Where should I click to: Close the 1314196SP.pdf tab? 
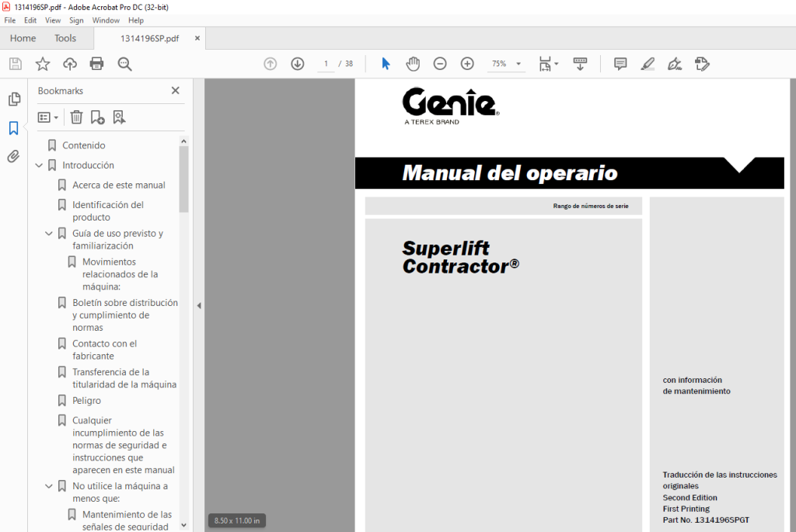click(197, 38)
